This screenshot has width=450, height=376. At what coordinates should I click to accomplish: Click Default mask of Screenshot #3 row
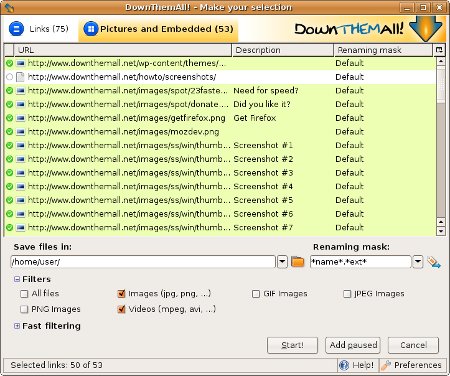coord(349,173)
